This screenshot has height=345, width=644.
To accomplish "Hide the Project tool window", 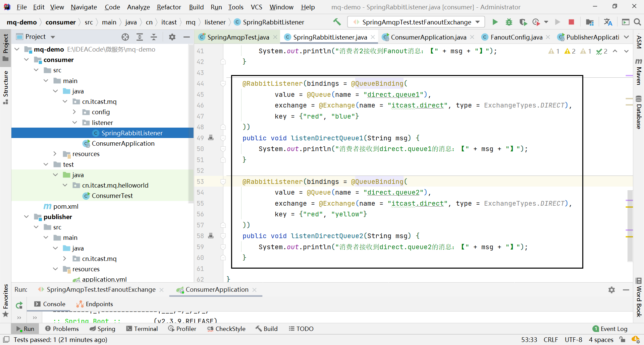I will tap(186, 37).
